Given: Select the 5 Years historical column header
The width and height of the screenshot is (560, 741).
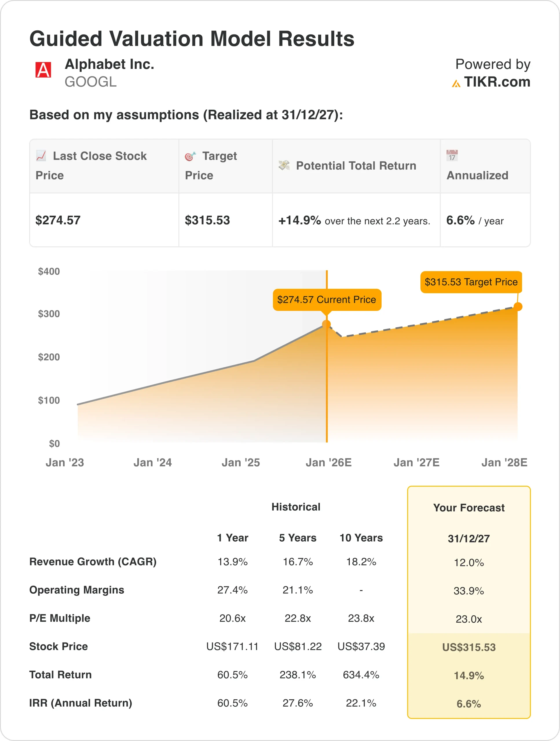Looking at the screenshot, I should coord(298,538).
